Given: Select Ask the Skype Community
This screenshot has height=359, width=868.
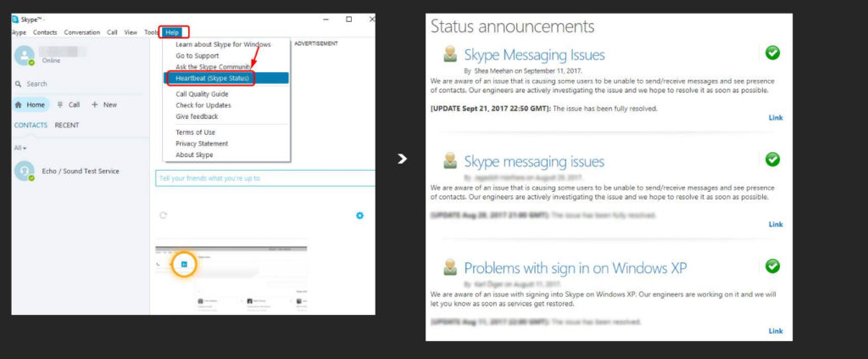Looking at the screenshot, I should tap(213, 67).
